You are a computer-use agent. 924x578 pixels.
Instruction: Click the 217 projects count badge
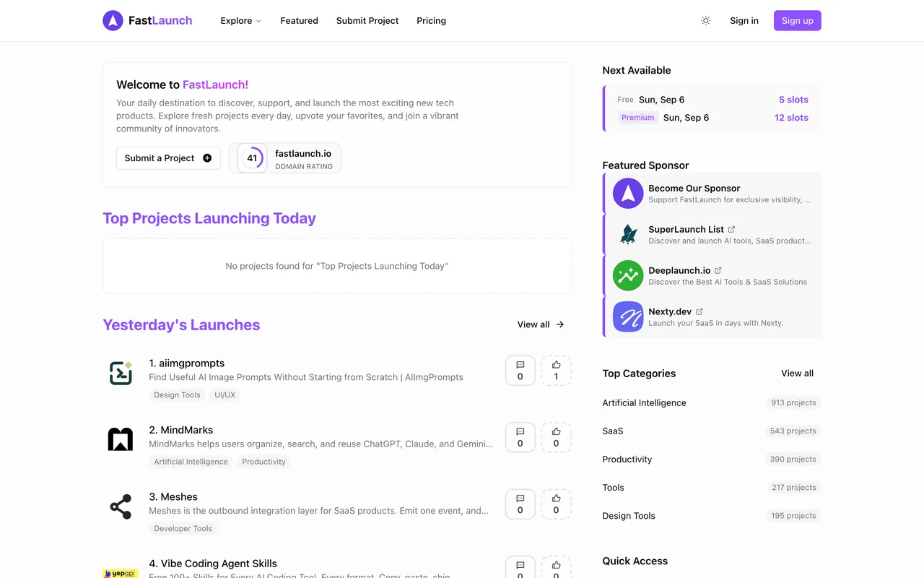794,488
